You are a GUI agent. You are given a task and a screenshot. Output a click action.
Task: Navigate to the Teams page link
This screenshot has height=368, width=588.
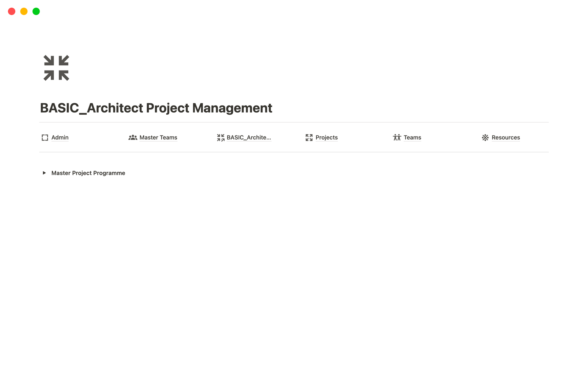(412, 138)
